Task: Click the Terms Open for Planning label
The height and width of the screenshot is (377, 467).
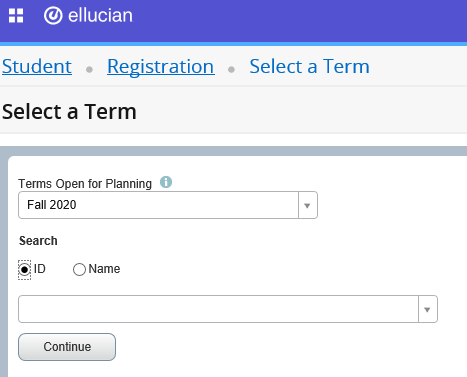Action: click(85, 184)
